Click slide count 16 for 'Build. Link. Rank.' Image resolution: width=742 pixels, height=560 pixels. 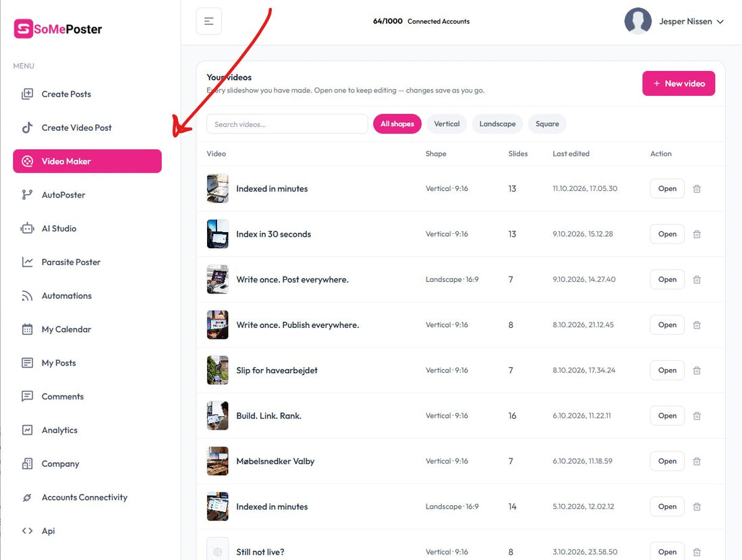(x=512, y=416)
